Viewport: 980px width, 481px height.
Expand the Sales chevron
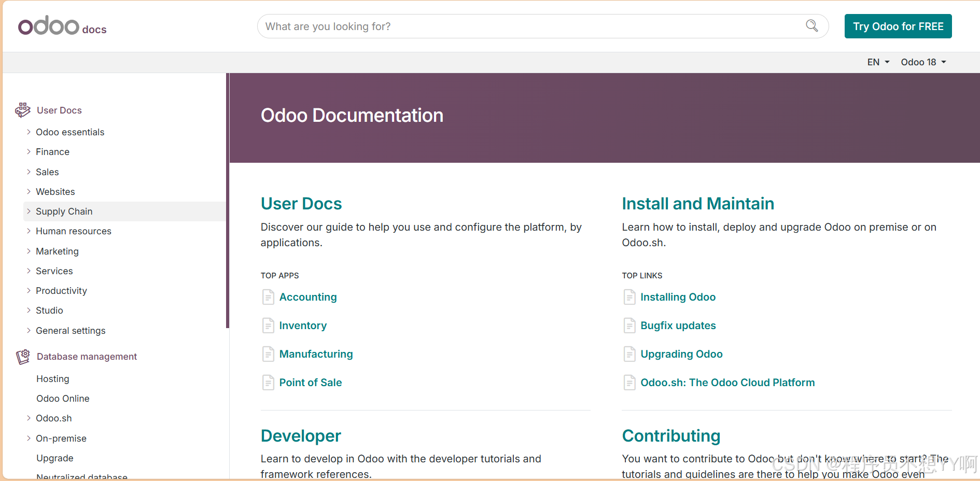click(29, 172)
